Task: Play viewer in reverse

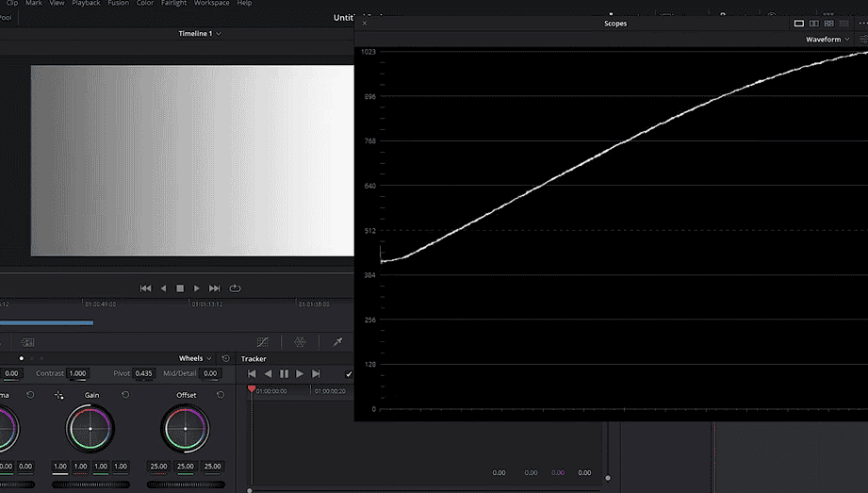Action: point(163,288)
